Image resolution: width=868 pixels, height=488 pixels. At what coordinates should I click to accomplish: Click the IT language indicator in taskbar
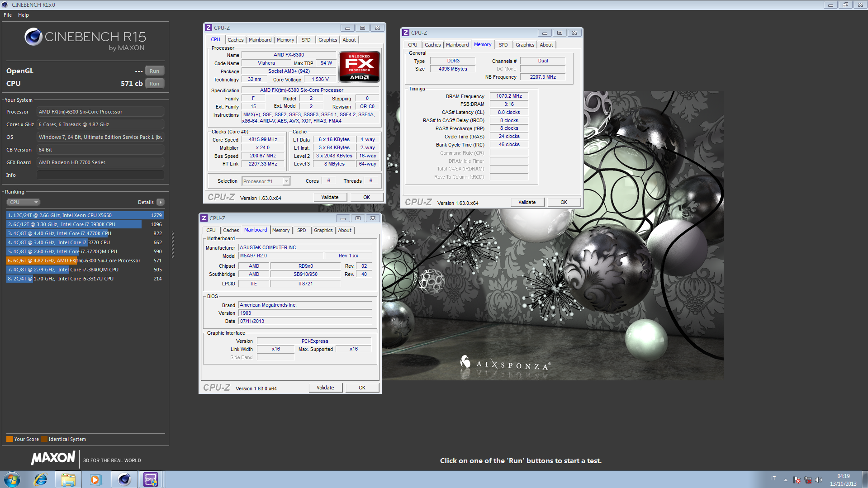coord(773,479)
